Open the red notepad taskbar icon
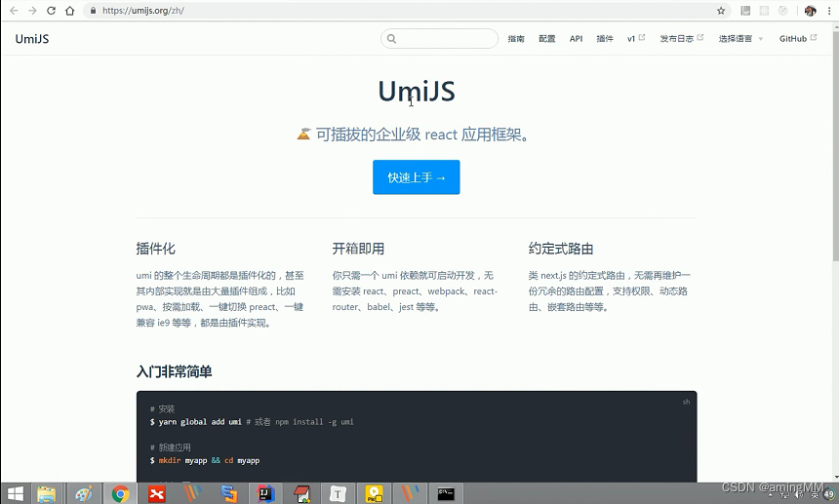The height and width of the screenshot is (504, 839). 301,494
